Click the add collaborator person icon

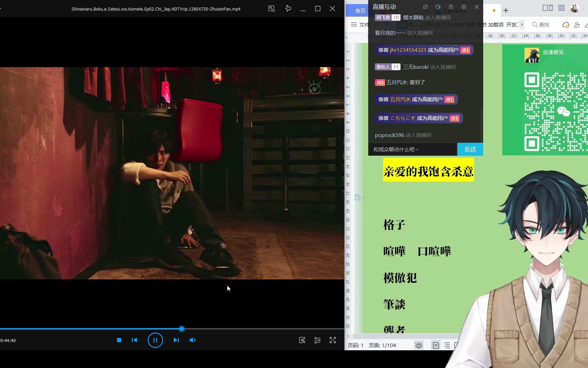click(577, 25)
